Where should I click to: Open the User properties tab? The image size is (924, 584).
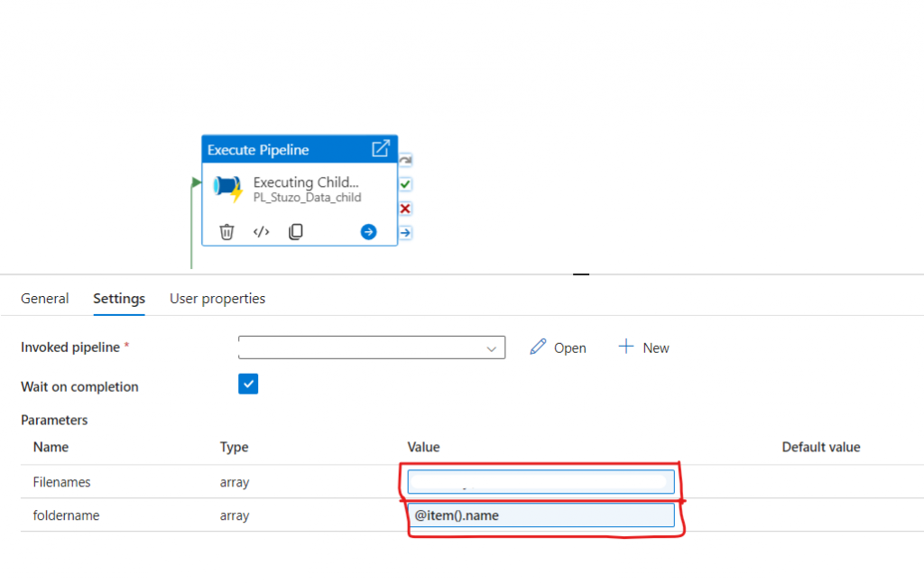pos(217,299)
